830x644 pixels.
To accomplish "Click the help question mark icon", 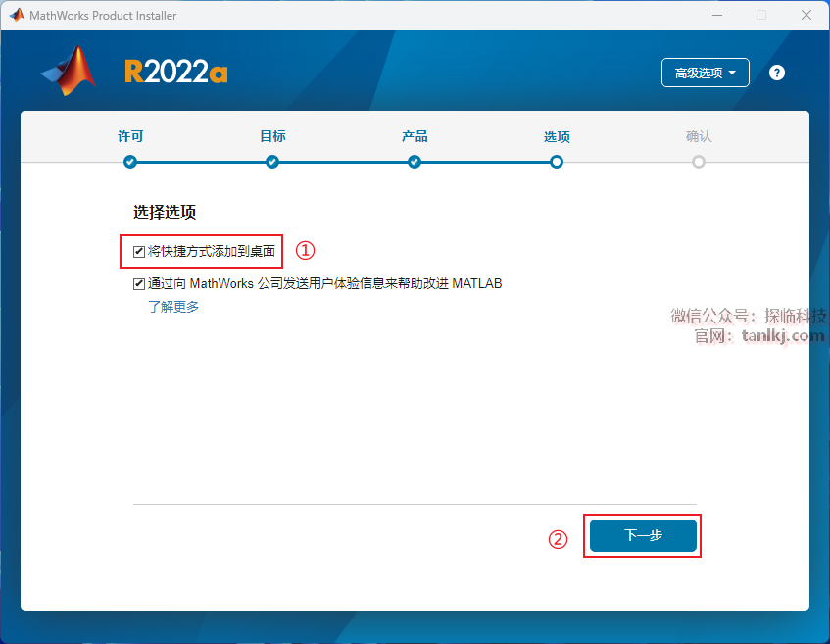I will (x=777, y=73).
